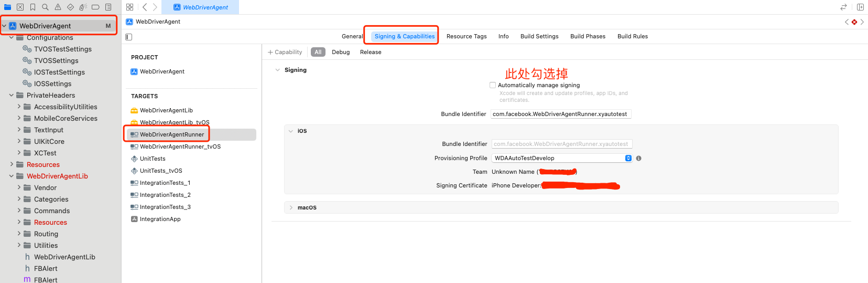This screenshot has height=283, width=868.
Task: Add an editor pane on right
Action: [x=860, y=7]
